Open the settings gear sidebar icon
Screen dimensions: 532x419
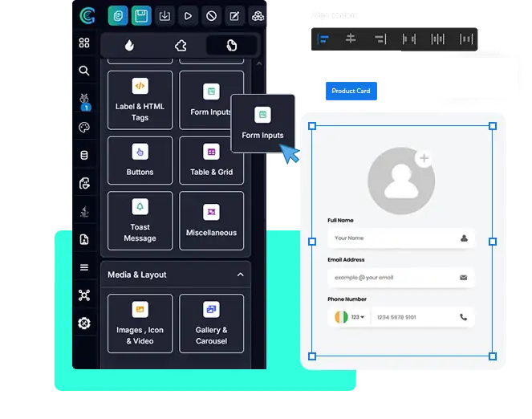coord(84,323)
